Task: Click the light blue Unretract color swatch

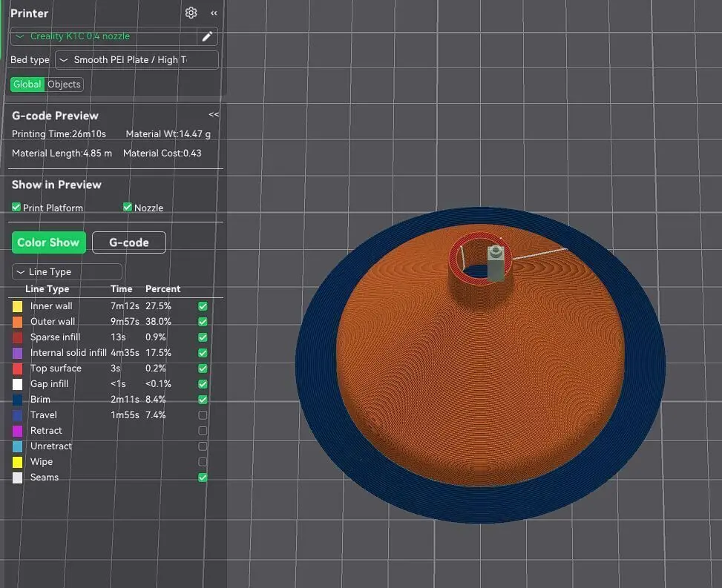Action: click(x=18, y=446)
